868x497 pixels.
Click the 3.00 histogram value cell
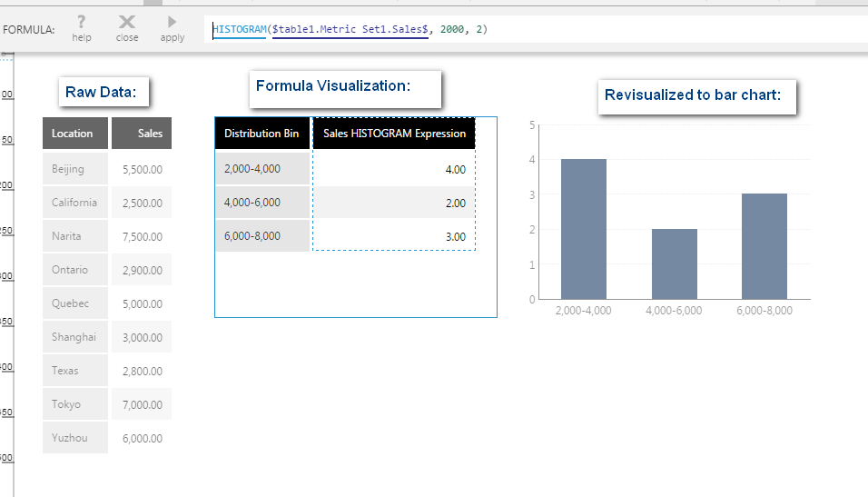pyautogui.click(x=394, y=236)
